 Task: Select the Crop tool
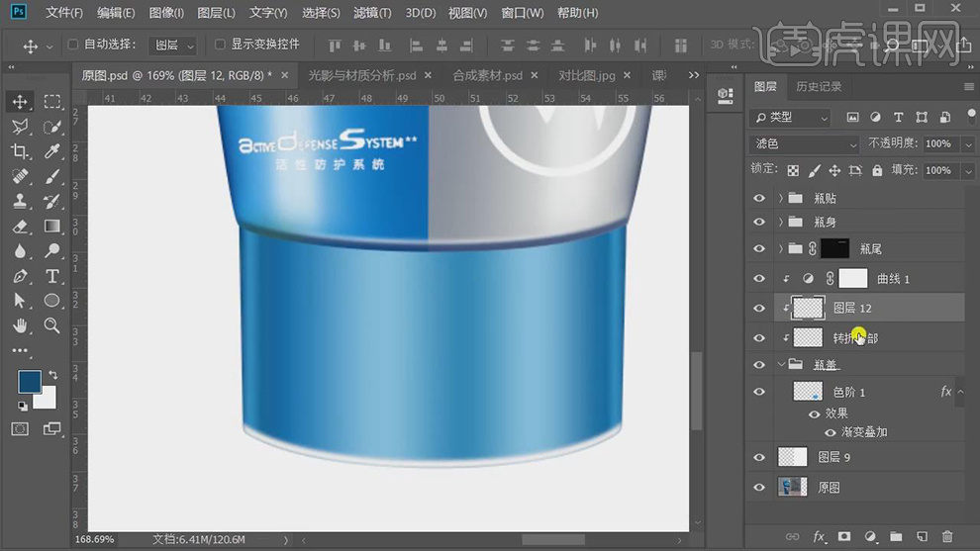[20, 151]
